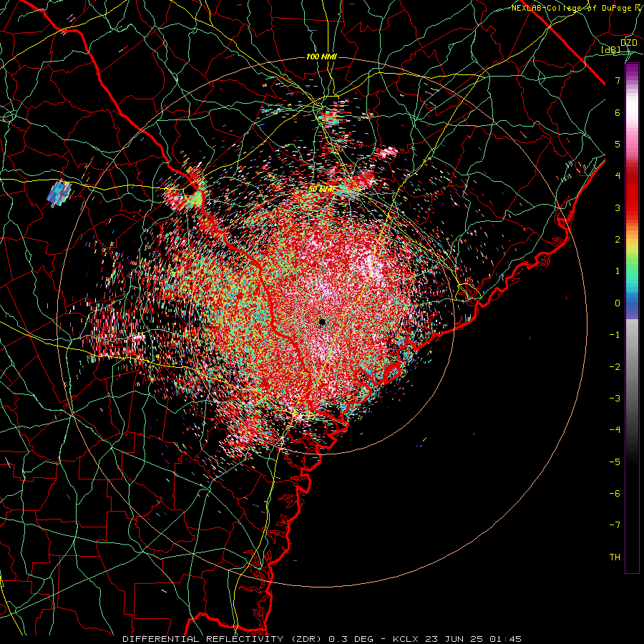Click the black radar site dot
The width and height of the screenshot is (644, 644).
pyautogui.click(x=322, y=322)
